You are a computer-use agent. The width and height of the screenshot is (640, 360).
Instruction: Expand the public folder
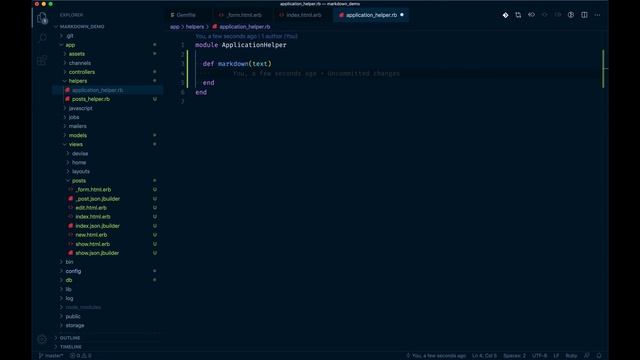pyautogui.click(x=73, y=316)
